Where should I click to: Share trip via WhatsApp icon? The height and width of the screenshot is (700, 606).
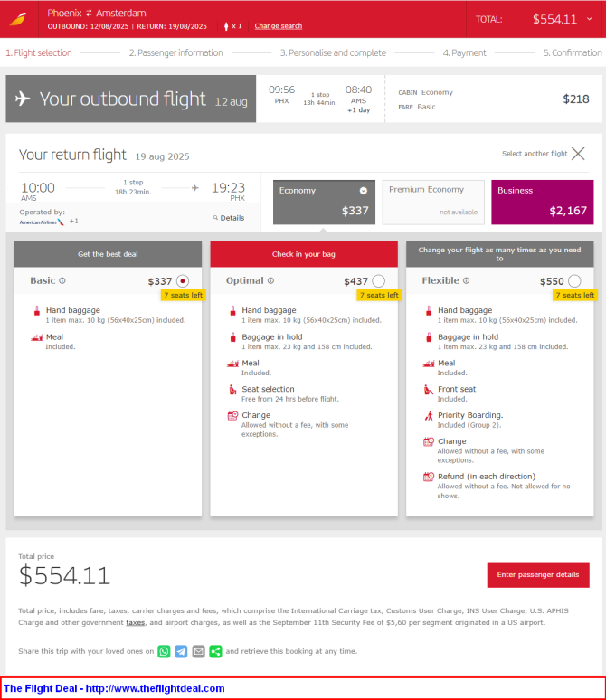(x=164, y=652)
